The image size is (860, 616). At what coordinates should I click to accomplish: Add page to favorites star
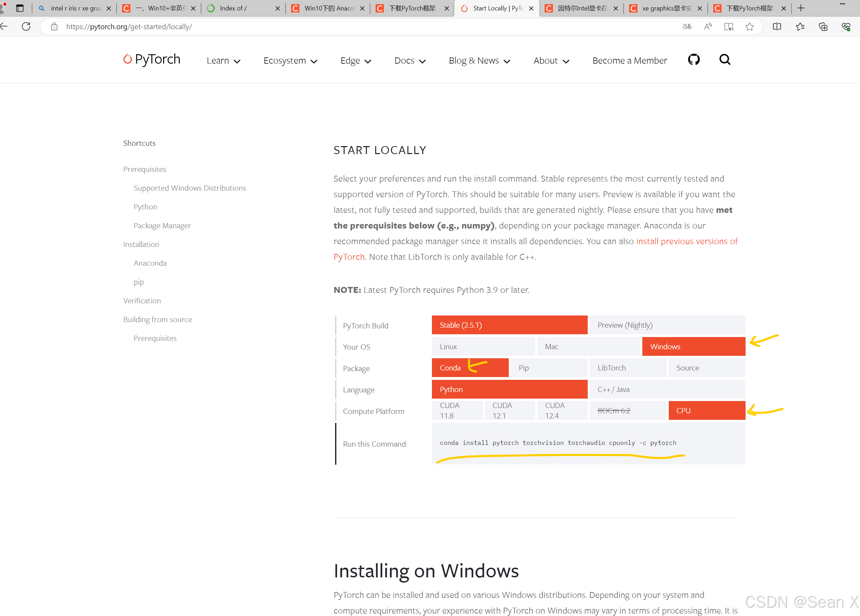tap(749, 26)
